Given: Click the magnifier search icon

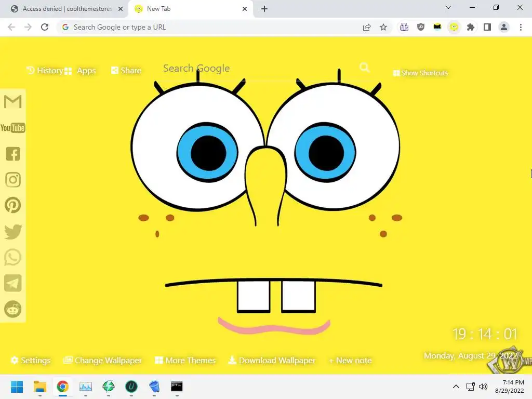Looking at the screenshot, I should [x=365, y=68].
